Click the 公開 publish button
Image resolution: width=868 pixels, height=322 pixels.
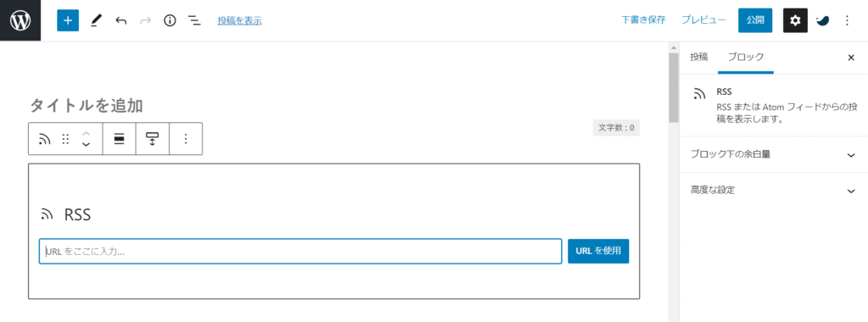click(x=755, y=20)
